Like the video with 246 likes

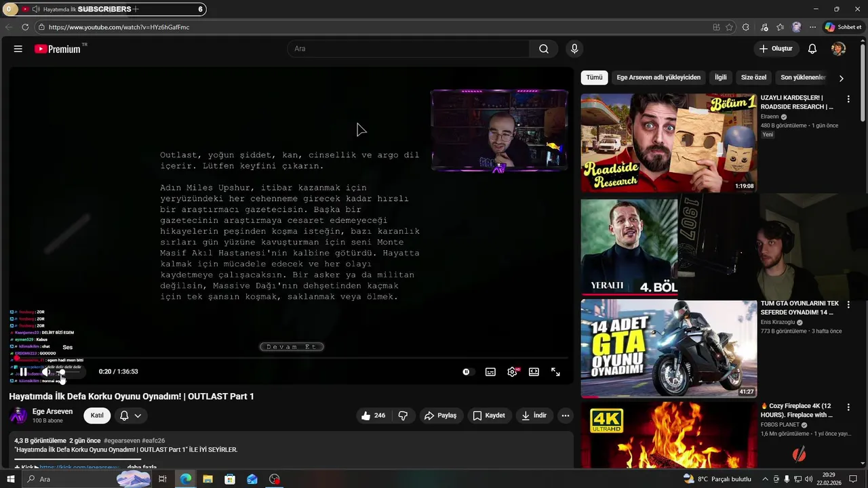pos(373,415)
